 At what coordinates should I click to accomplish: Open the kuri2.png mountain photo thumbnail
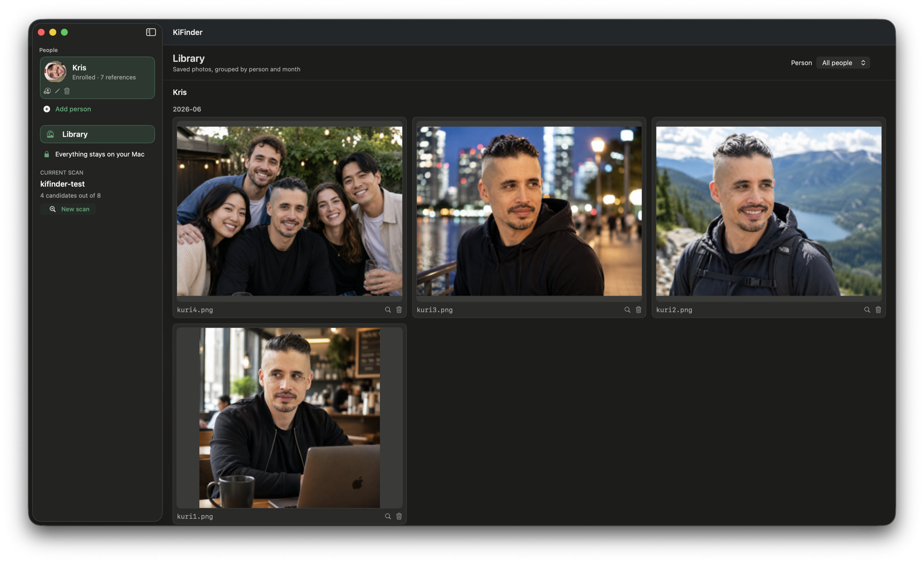point(768,211)
